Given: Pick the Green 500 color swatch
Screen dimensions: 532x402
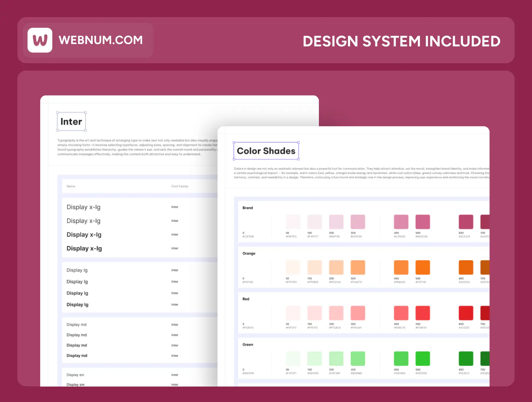Looking at the screenshot, I should point(422,359).
